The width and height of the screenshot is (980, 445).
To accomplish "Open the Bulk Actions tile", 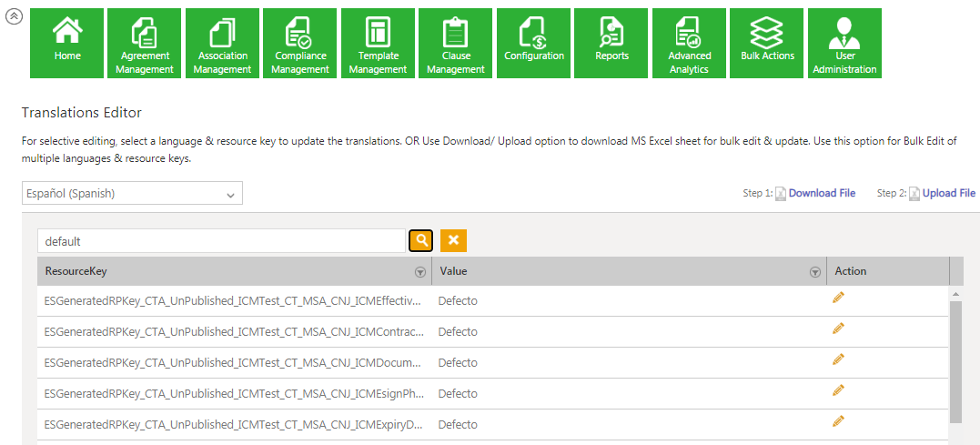I will (767, 43).
